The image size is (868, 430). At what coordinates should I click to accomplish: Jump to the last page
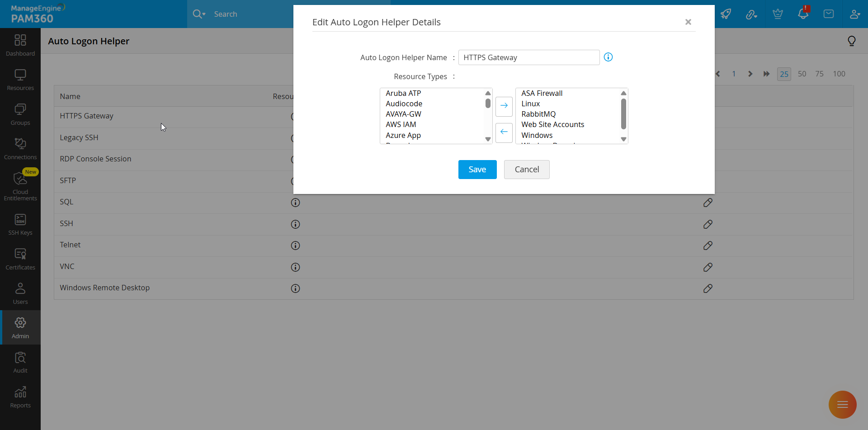click(766, 74)
